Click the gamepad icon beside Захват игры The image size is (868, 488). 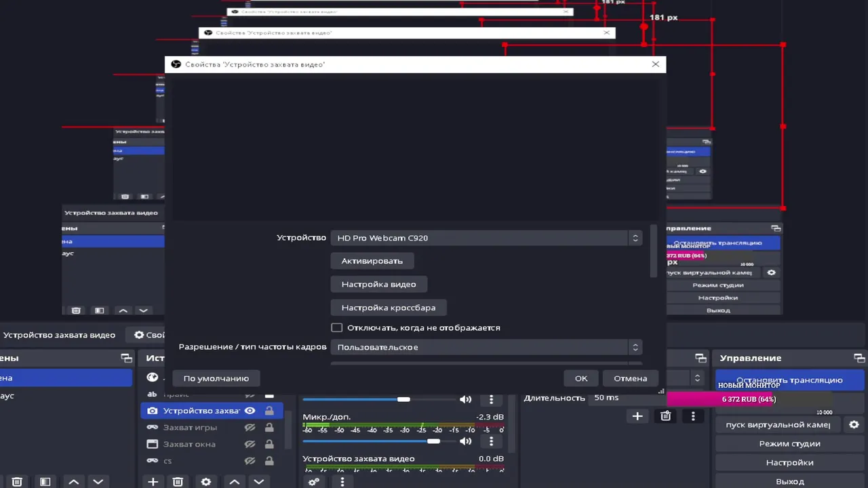[x=153, y=428]
